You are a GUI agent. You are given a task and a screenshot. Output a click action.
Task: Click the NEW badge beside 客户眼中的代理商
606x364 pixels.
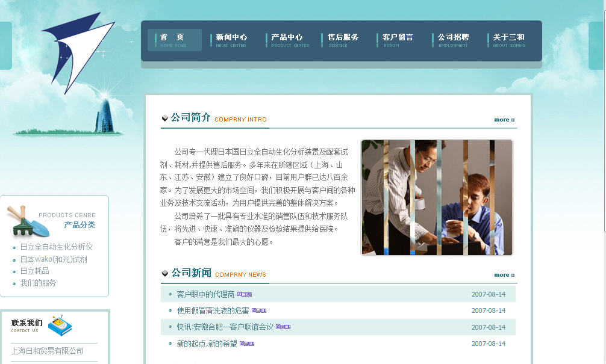[245, 294]
